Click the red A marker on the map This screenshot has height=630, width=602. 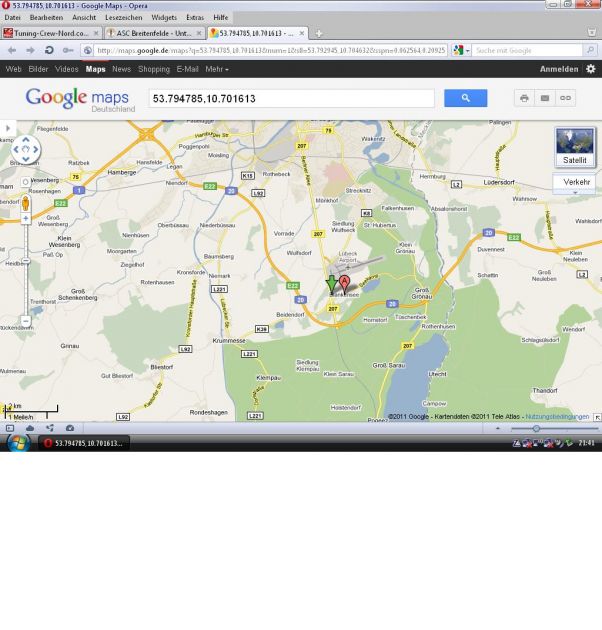coord(344,284)
